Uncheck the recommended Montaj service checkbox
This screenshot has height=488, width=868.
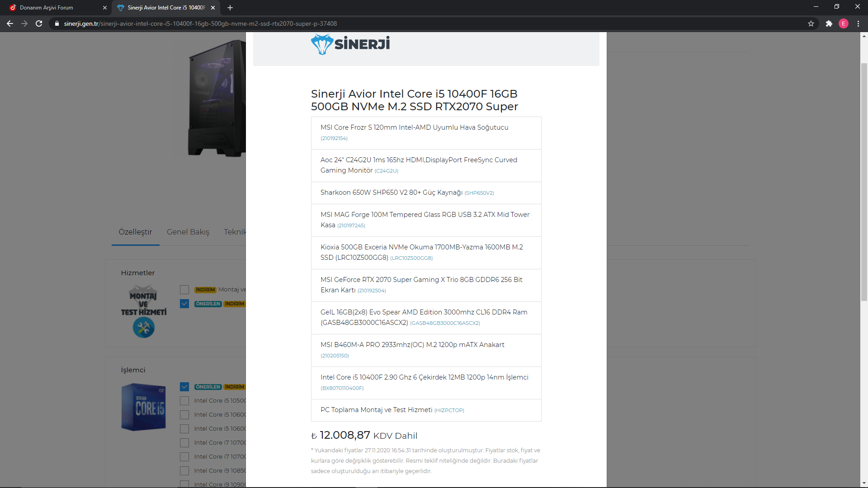[x=184, y=304]
